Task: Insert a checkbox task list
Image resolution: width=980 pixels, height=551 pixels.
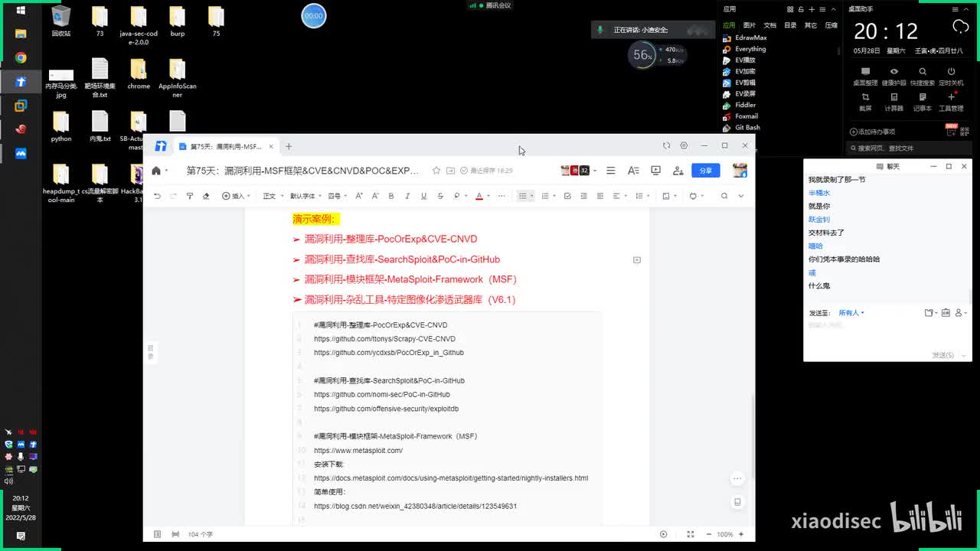Action: (567, 196)
